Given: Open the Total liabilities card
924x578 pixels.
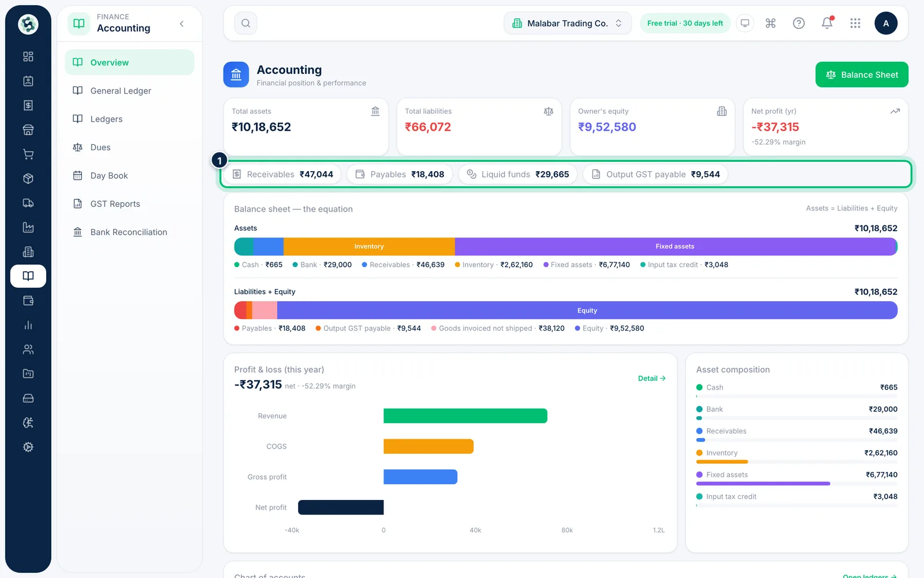Looking at the screenshot, I should click(x=479, y=127).
